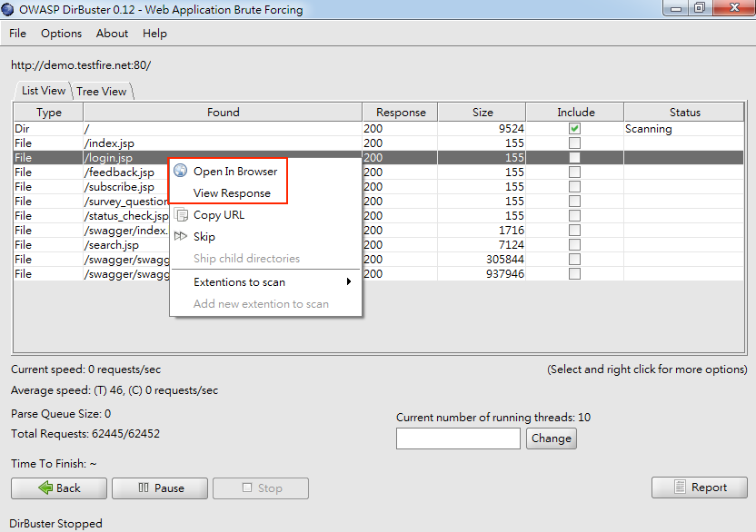This screenshot has width=756, height=532.
Task: Click the Change threads button
Action: tap(551, 438)
